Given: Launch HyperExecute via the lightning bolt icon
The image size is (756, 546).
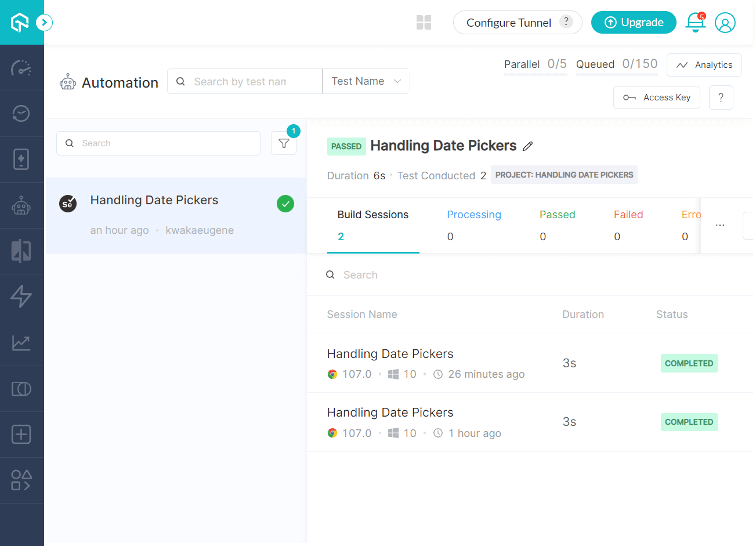Looking at the screenshot, I should tap(21, 296).
